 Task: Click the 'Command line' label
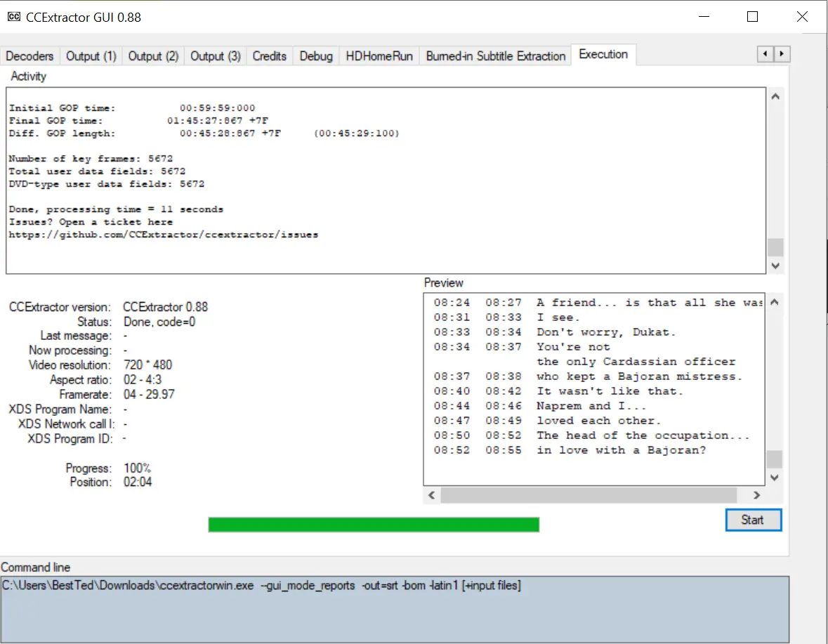35,567
